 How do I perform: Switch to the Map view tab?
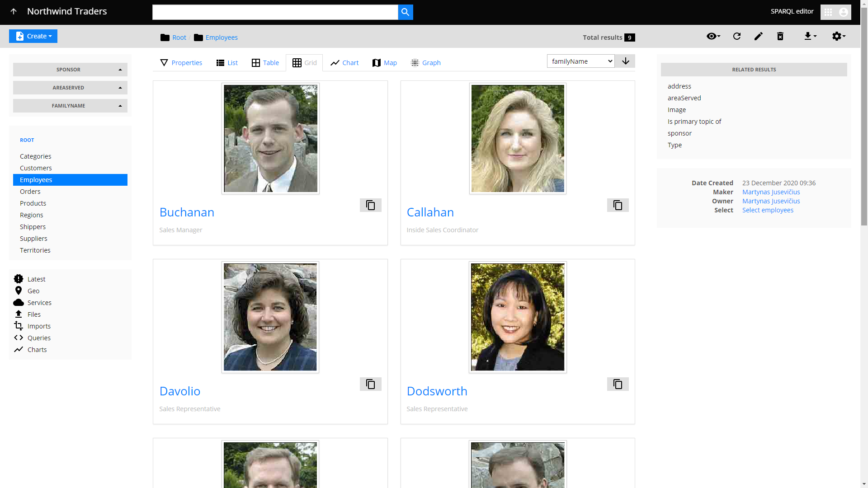(385, 63)
